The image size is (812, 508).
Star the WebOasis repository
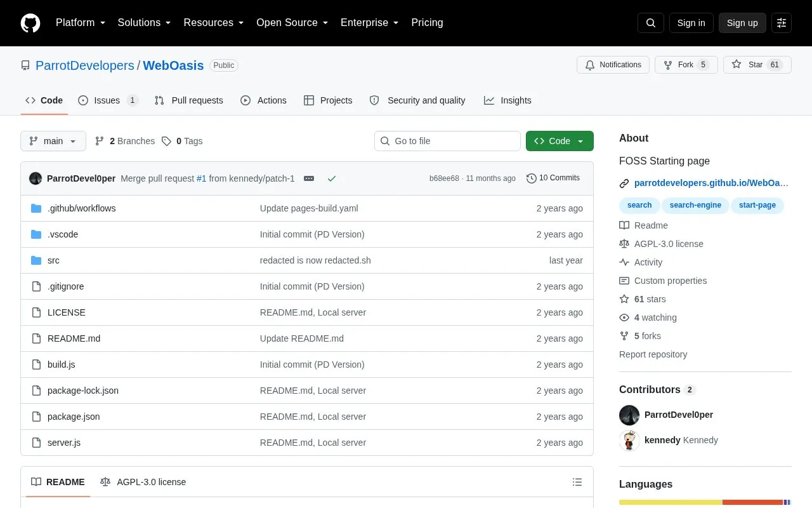click(757, 65)
